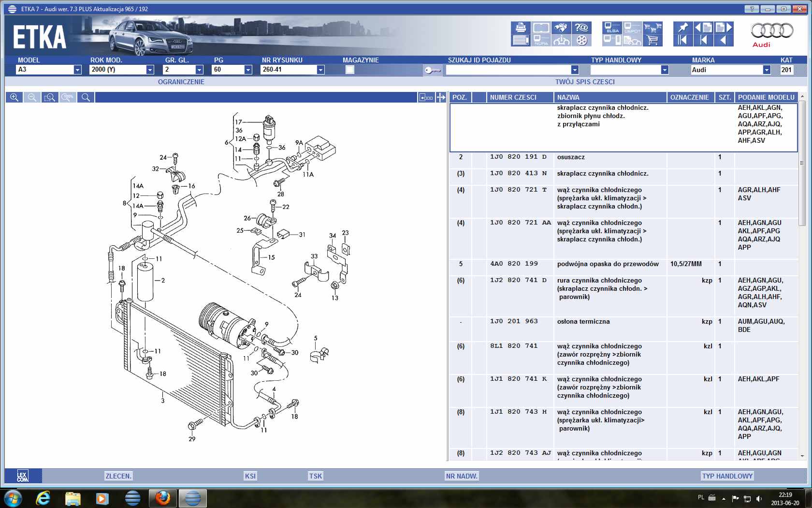Zoom out on the diagram

(x=32, y=97)
